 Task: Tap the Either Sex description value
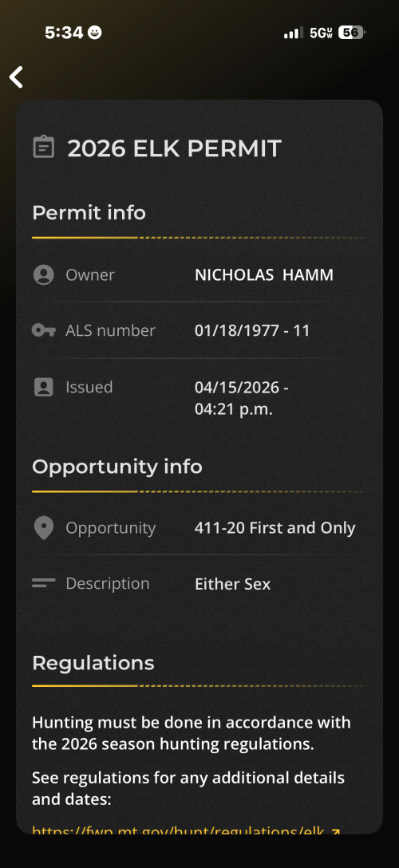[232, 584]
